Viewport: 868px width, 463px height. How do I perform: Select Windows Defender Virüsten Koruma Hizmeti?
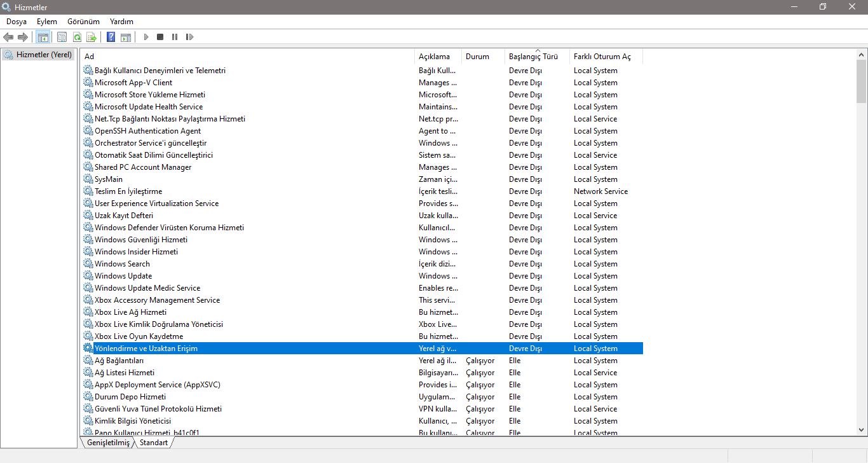coord(362,228)
